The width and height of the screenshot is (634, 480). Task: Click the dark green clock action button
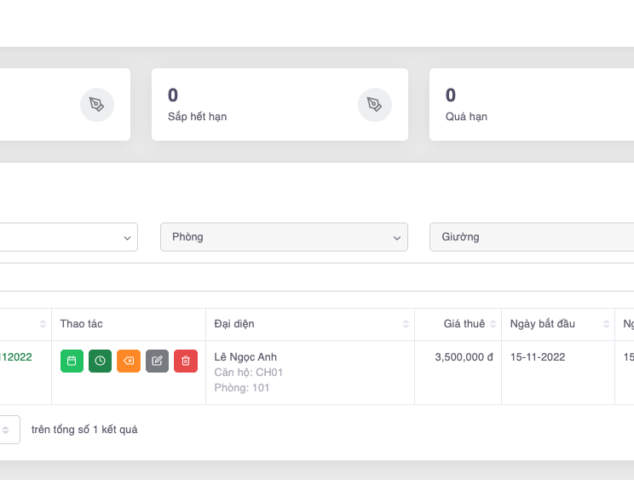pyautogui.click(x=100, y=361)
